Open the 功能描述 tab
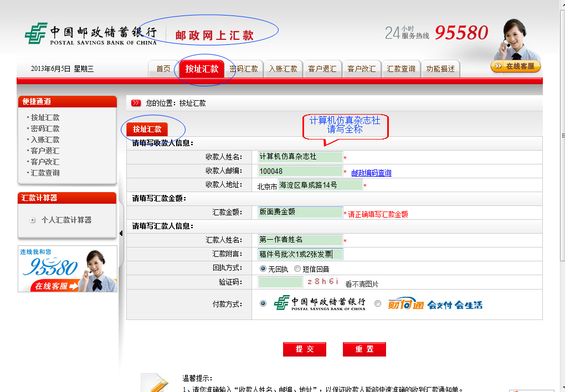 point(440,69)
